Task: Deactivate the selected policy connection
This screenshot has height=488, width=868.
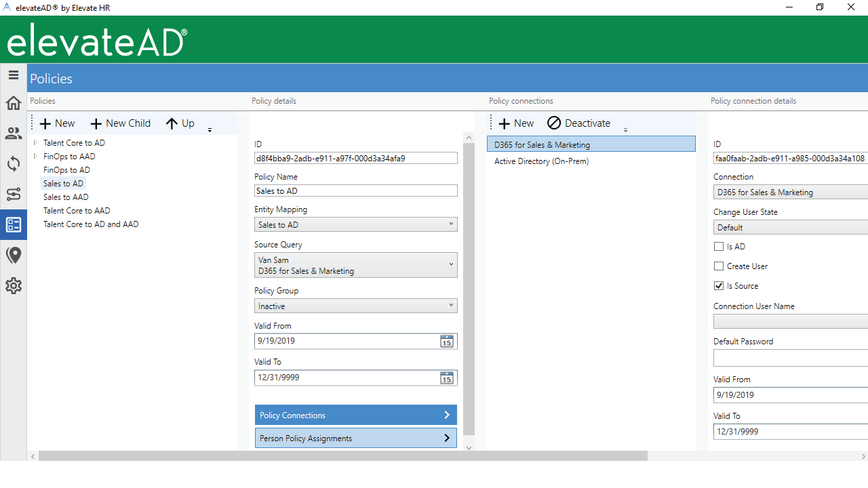Action: pos(578,123)
